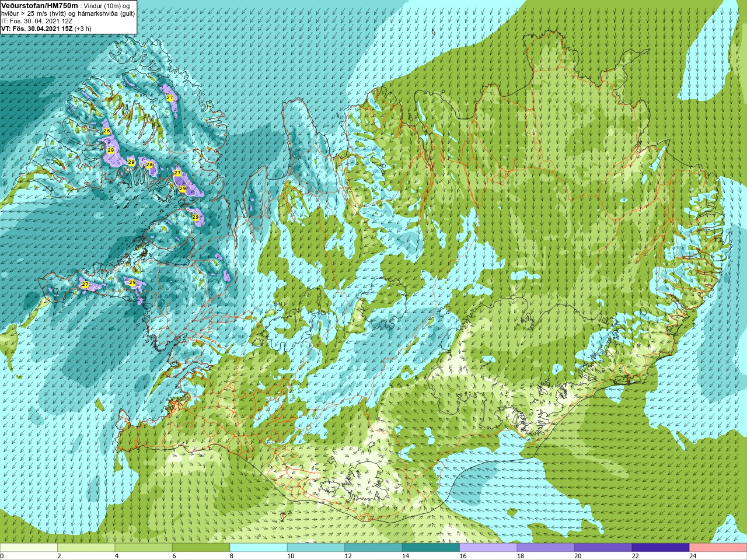This screenshot has width=747, height=560.
Task: Click the legend tick label '2'
Action: [x=59, y=556]
